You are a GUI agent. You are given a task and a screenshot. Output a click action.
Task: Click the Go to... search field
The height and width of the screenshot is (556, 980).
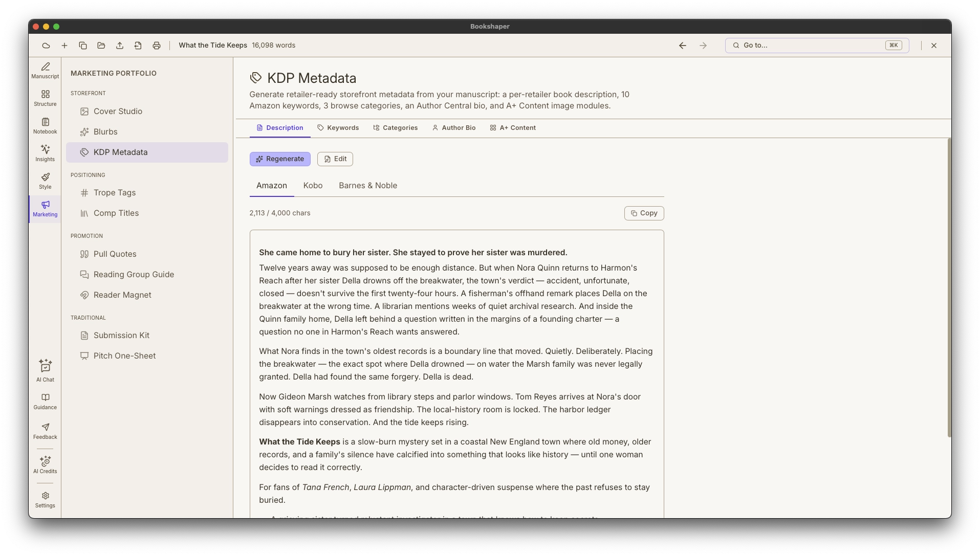(x=817, y=46)
